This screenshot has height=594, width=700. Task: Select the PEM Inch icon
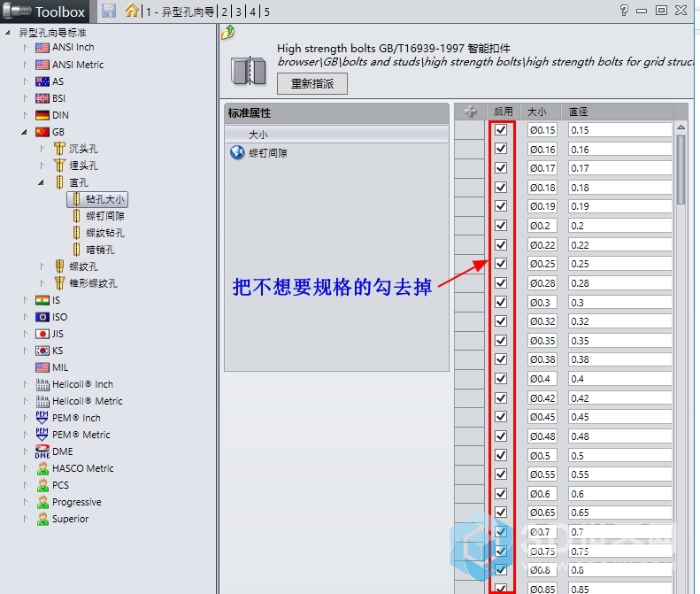click(42, 418)
